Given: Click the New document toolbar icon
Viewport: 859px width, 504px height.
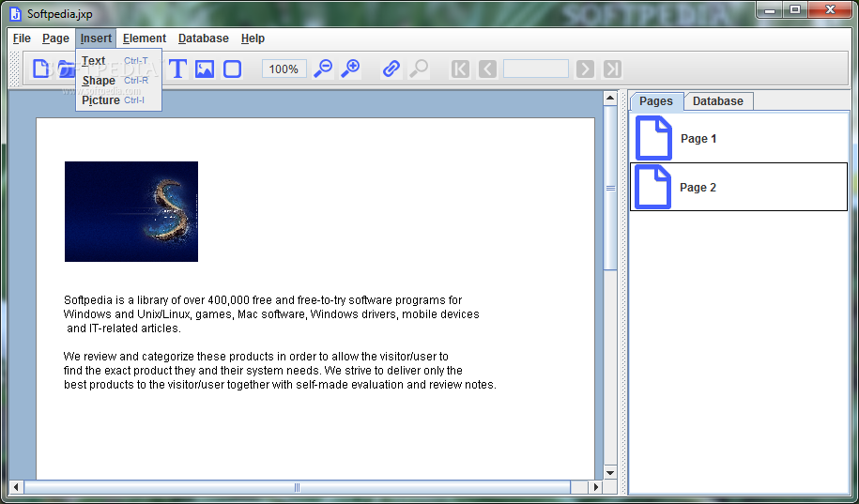Looking at the screenshot, I should pos(40,69).
